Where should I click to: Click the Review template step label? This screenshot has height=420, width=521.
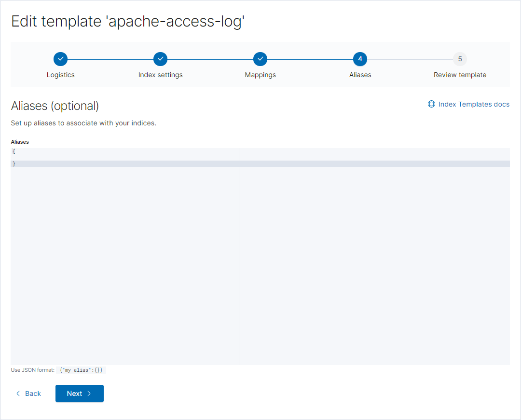coord(460,75)
